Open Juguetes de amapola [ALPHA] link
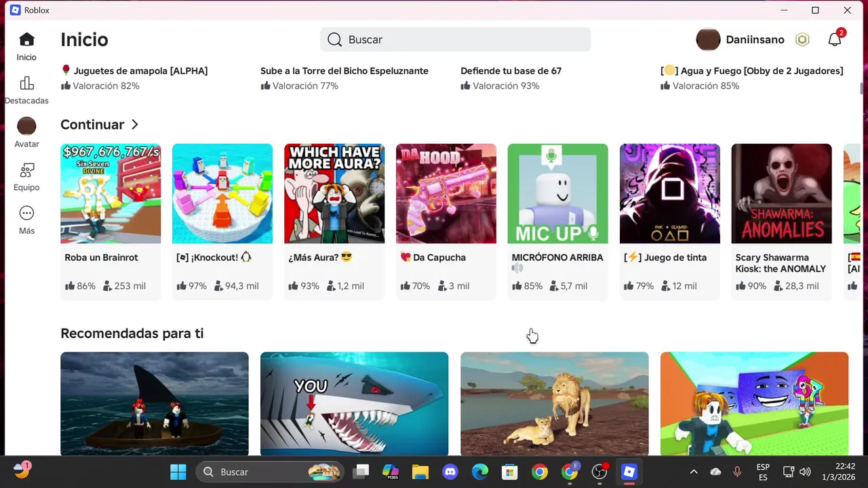The width and height of the screenshot is (868, 488). (134, 70)
